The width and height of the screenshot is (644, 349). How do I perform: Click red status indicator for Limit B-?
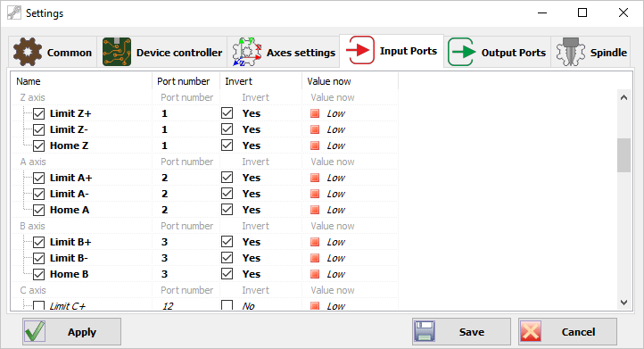[315, 258]
